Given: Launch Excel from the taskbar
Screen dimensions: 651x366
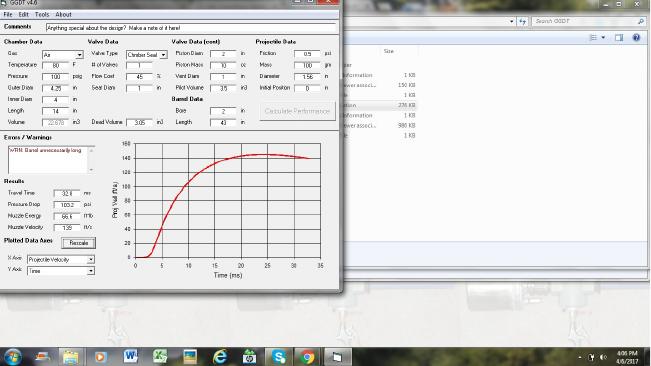Looking at the screenshot, I should (x=160, y=356).
